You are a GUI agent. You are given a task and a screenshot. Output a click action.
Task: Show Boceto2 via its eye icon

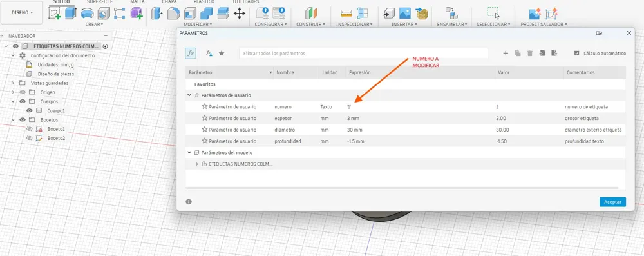tap(30, 138)
